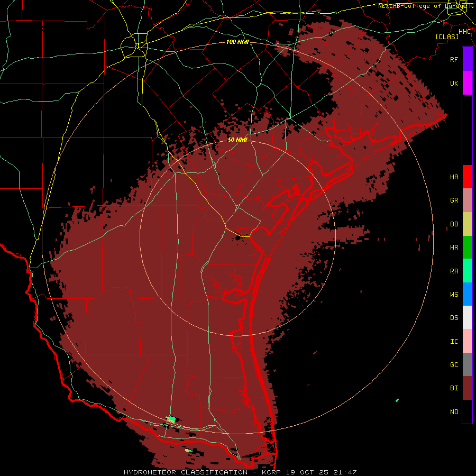Click the DS white legend swatch

click(x=467, y=317)
